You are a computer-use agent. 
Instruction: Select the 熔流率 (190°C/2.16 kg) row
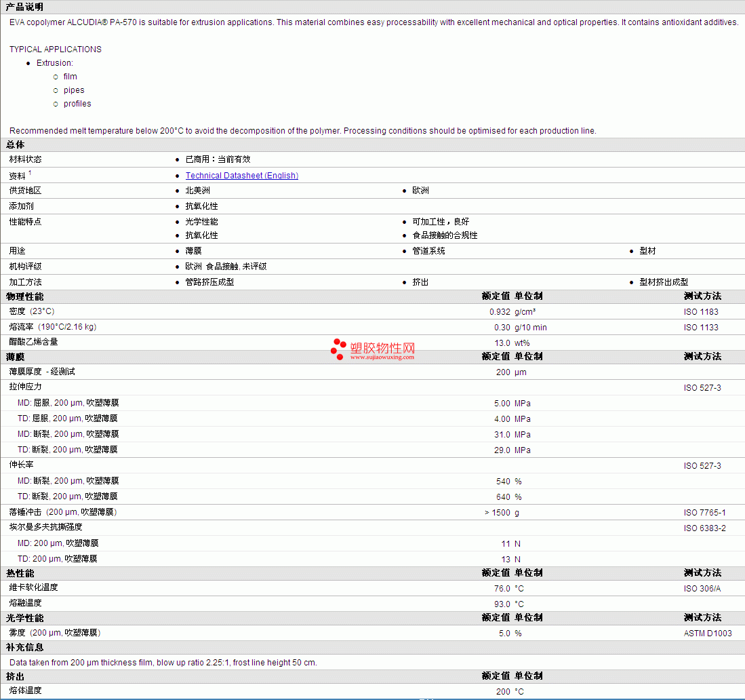(373, 327)
